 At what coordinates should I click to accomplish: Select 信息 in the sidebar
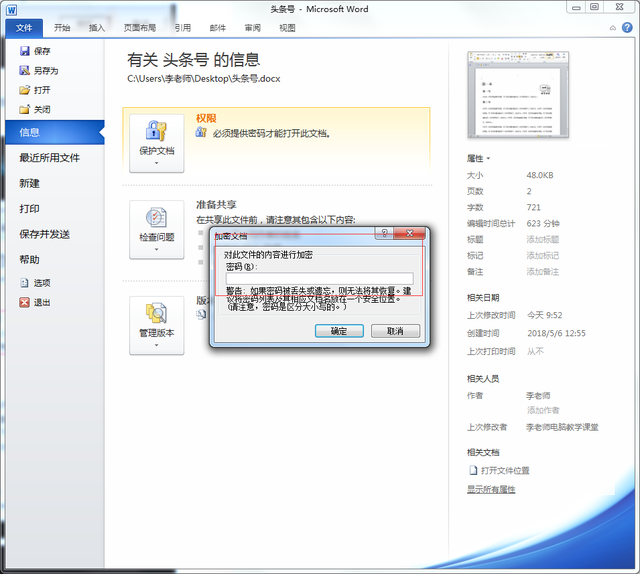[x=55, y=132]
